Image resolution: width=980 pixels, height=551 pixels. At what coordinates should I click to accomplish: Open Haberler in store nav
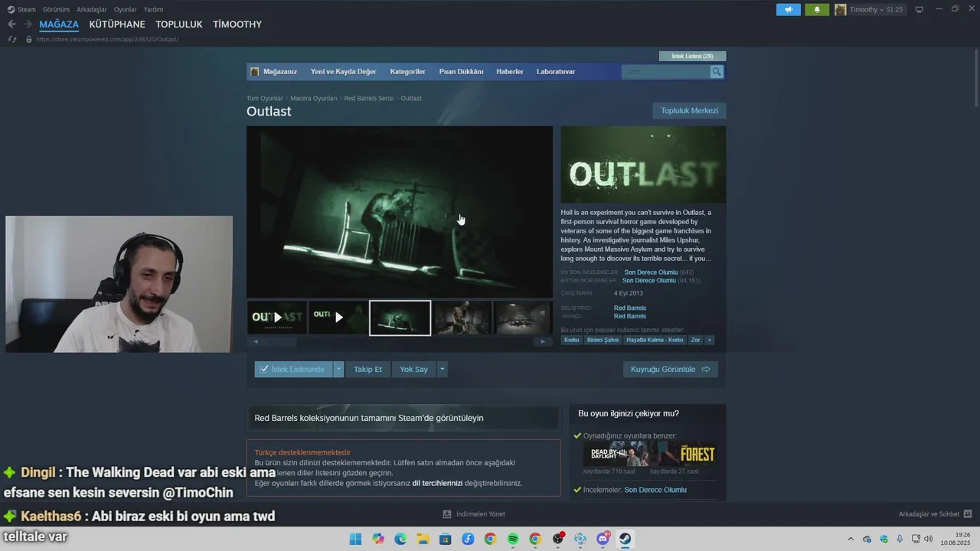tap(510, 72)
